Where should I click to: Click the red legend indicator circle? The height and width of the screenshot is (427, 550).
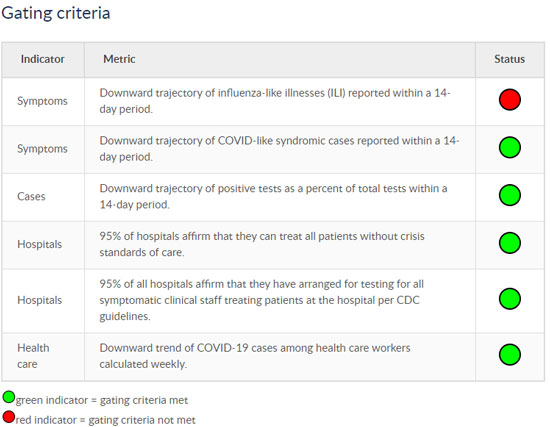point(9,417)
